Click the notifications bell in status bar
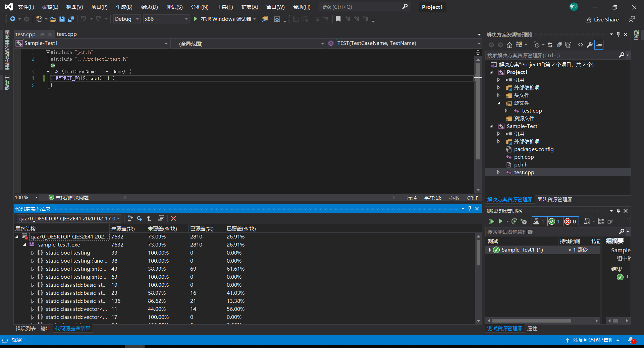Image resolution: width=644 pixels, height=348 pixels. coord(631,340)
